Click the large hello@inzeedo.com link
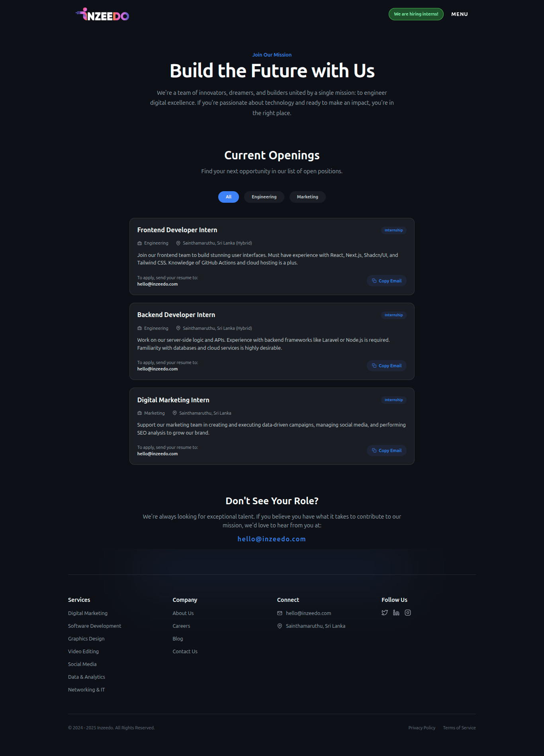The height and width of the screenshot is (756, 544). click(x=272, y=539)
